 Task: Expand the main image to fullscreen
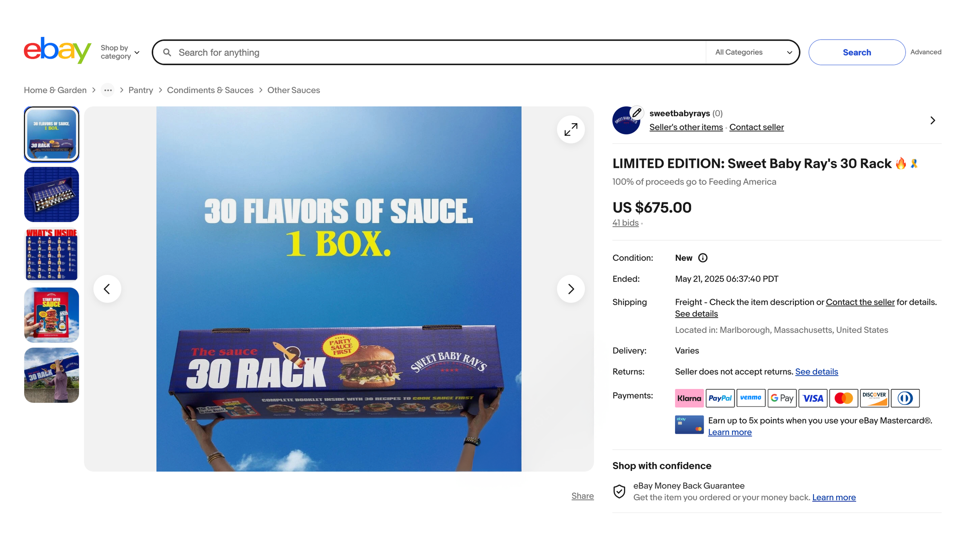coord(570,129)
